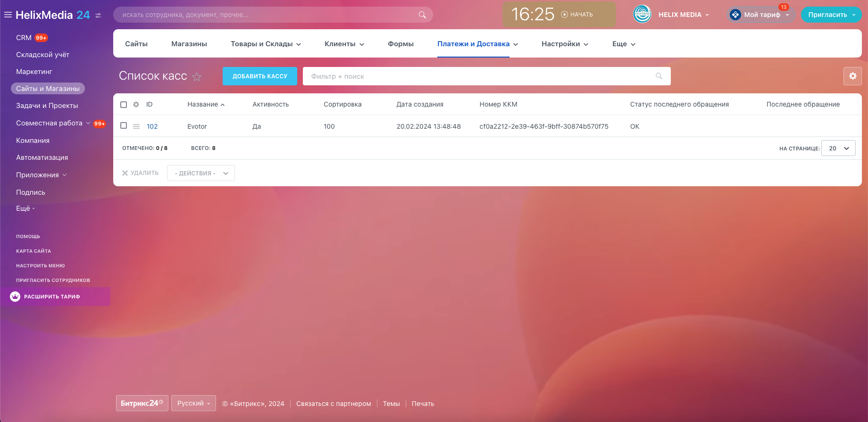Expand Совместная работа sidebar section

[x=88, y=123]
